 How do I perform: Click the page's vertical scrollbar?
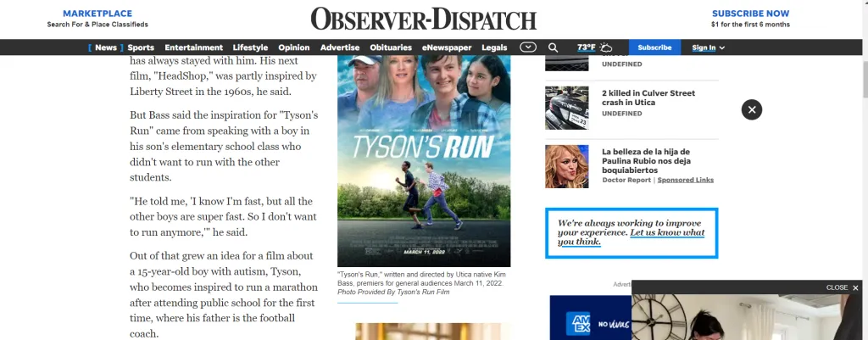[863, 170]
